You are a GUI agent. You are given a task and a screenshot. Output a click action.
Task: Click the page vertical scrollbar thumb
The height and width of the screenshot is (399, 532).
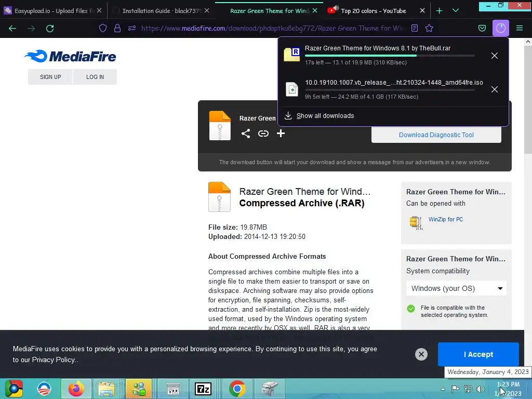[x=528, y=100]
